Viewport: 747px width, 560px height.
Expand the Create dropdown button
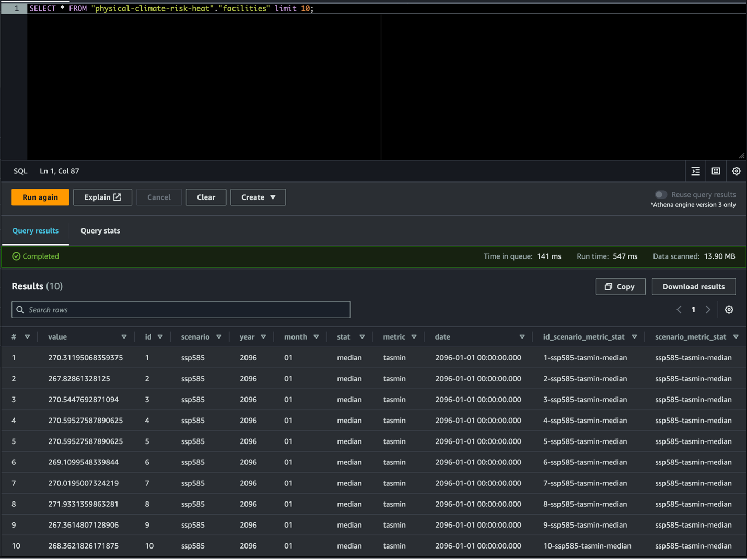pyautogui.click(x=258, y=197)
